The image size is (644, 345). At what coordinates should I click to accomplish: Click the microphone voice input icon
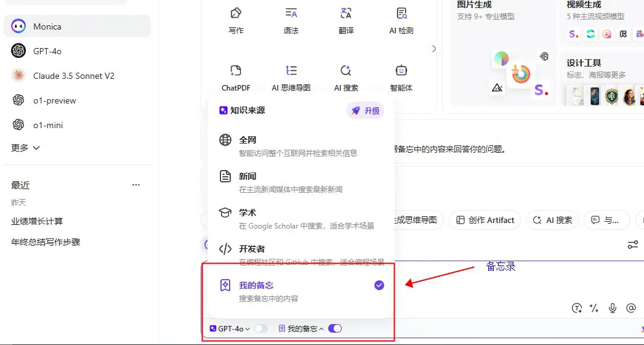[x=613, y=308]
